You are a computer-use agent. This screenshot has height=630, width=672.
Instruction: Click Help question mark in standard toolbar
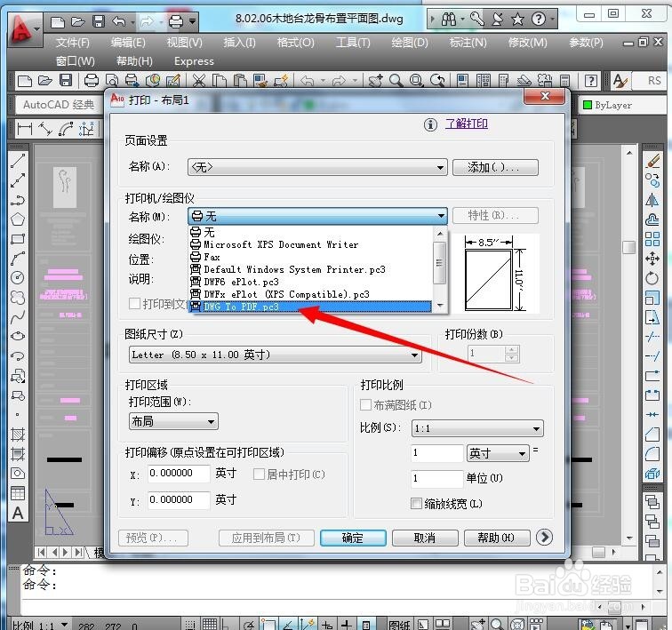point(591,80)
